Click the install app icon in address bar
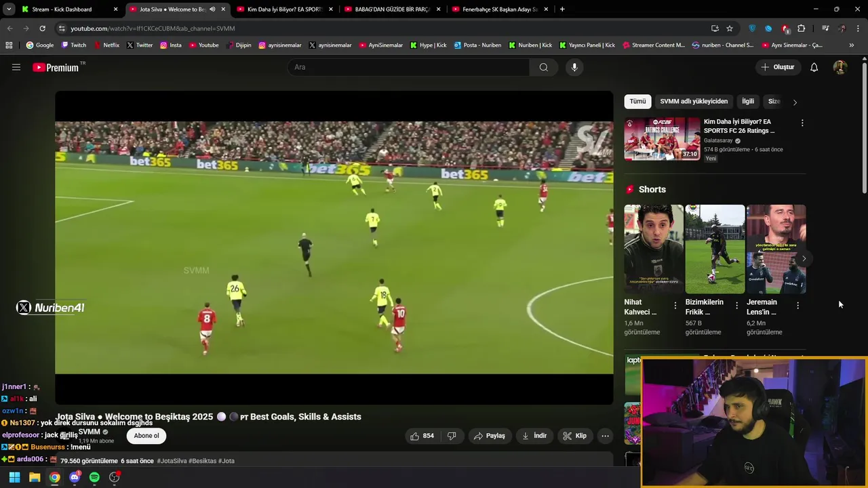 coord(715,28)
